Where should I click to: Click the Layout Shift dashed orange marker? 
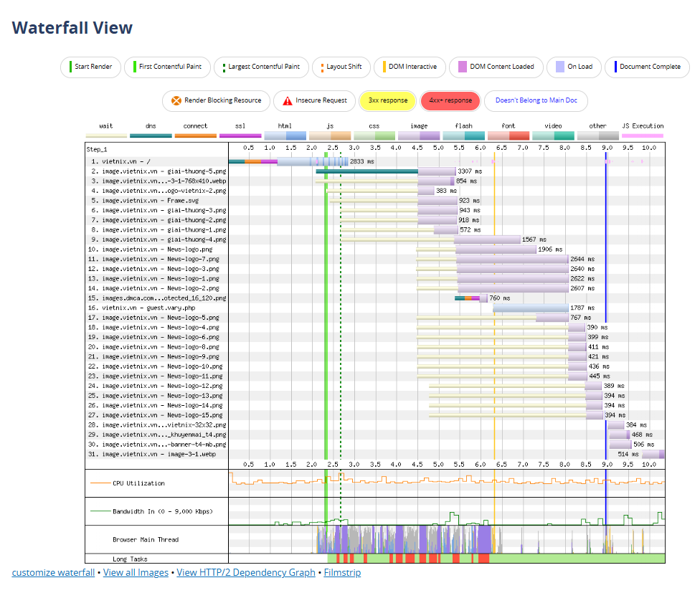tap(323, 67)
